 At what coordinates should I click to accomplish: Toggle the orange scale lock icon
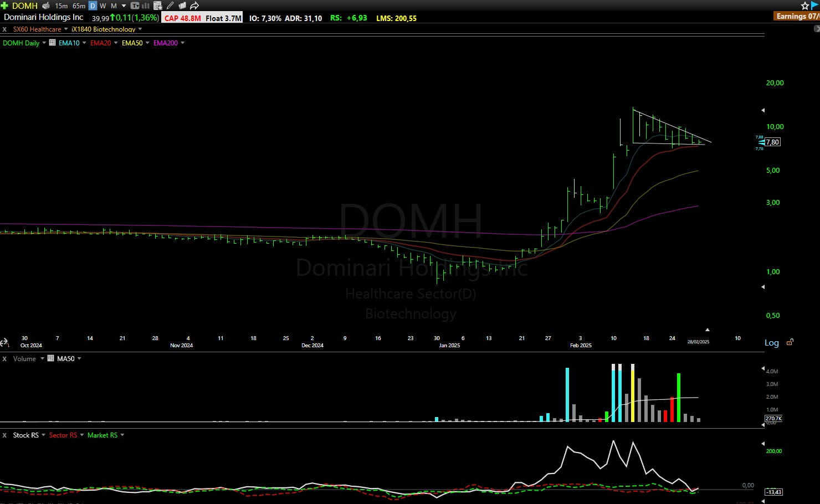tap(790, 342)
